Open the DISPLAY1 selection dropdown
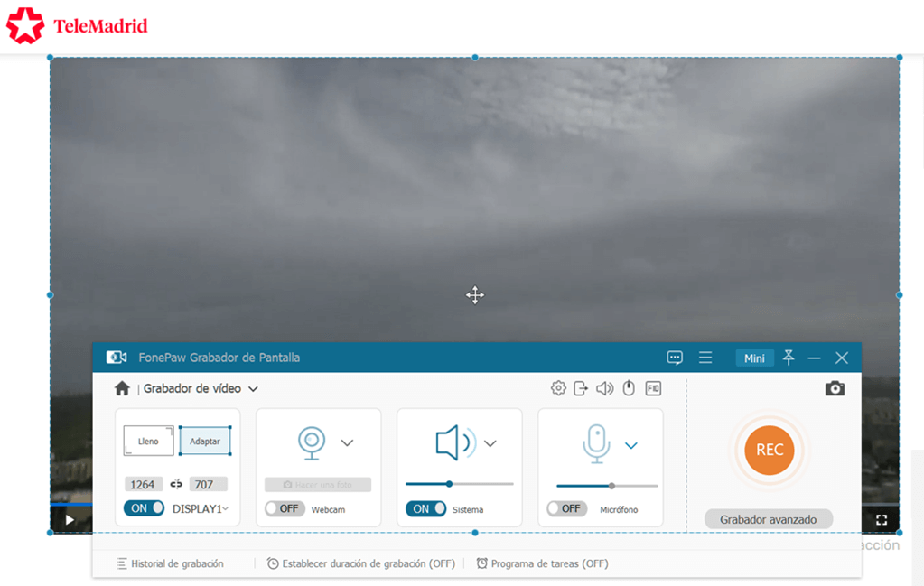The image size is (924, 586). 201,509
